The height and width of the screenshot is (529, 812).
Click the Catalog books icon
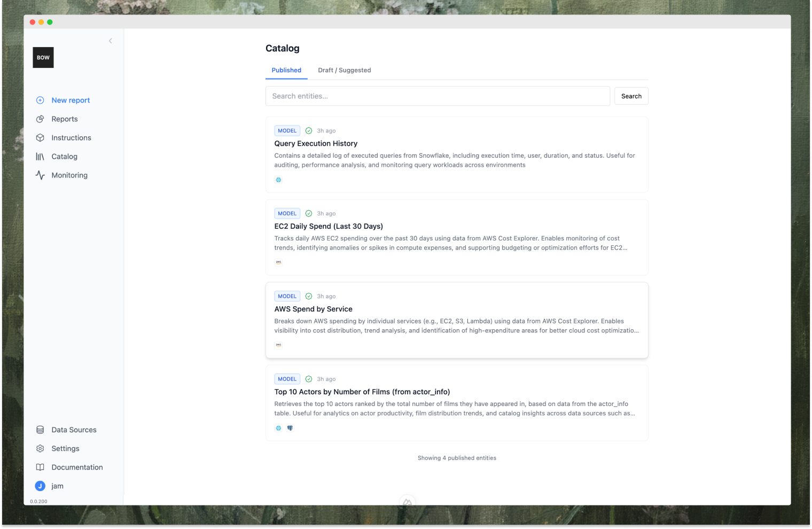40,157
